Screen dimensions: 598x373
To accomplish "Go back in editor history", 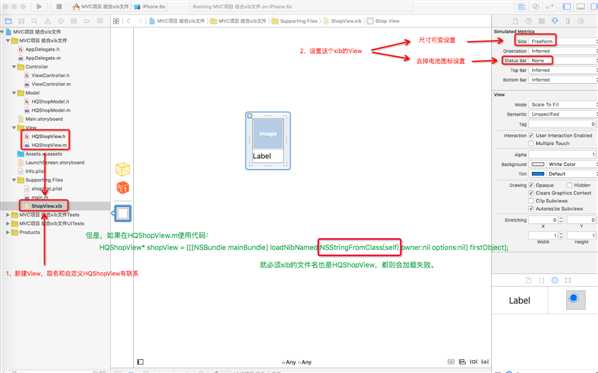I will tap(129, 21).
